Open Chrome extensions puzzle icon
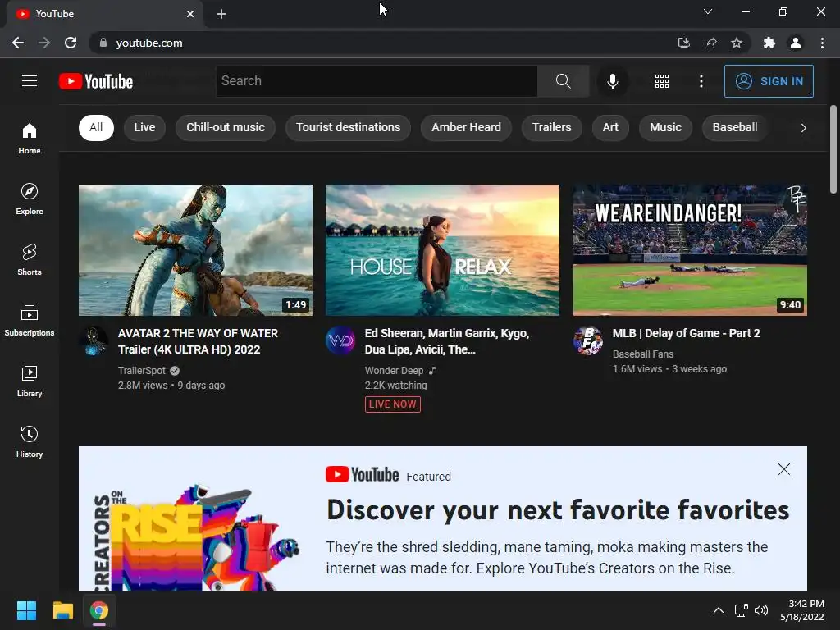 click(769, 43)
